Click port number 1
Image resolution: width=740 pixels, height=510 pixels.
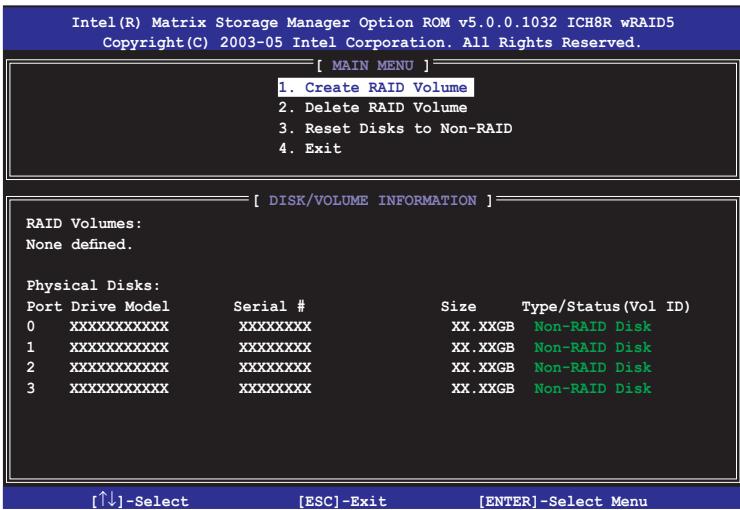(x=31, y=347)
